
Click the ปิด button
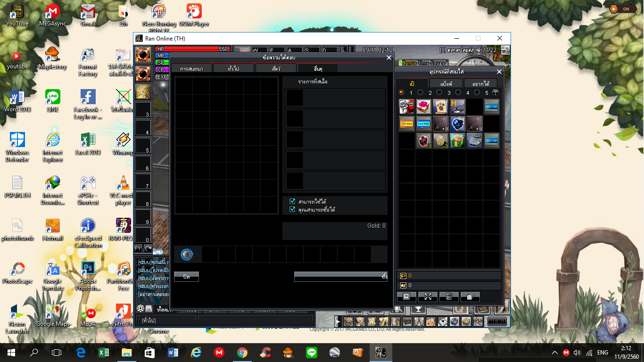point(186,277)
